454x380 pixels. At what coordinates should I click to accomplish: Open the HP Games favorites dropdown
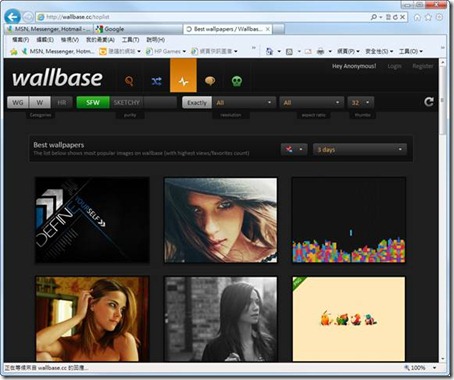(x=166, y=51)
